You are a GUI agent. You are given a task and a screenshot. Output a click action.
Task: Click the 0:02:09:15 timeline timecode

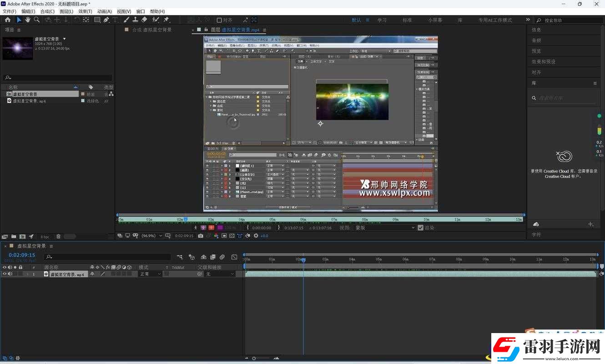pos(22,255)
